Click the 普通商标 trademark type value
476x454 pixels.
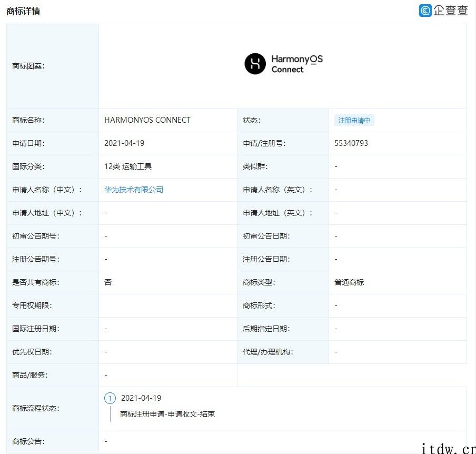[349, 282]
